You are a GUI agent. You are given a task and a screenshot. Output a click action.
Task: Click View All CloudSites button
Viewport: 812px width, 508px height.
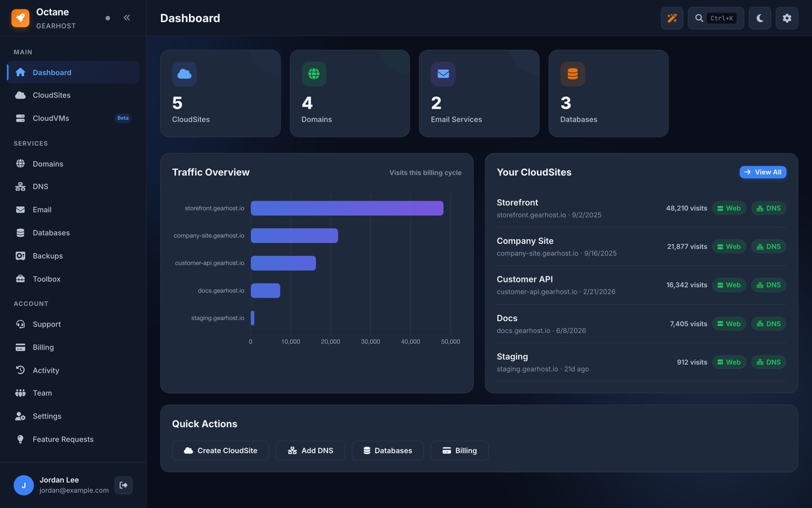click(x=763, y=172)
